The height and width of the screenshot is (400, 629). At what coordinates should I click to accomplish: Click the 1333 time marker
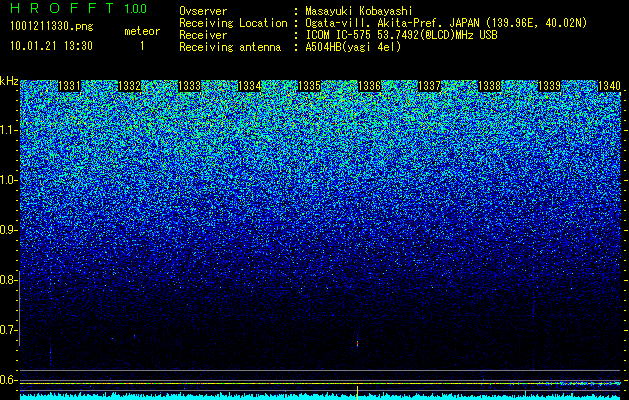[189, 86]
